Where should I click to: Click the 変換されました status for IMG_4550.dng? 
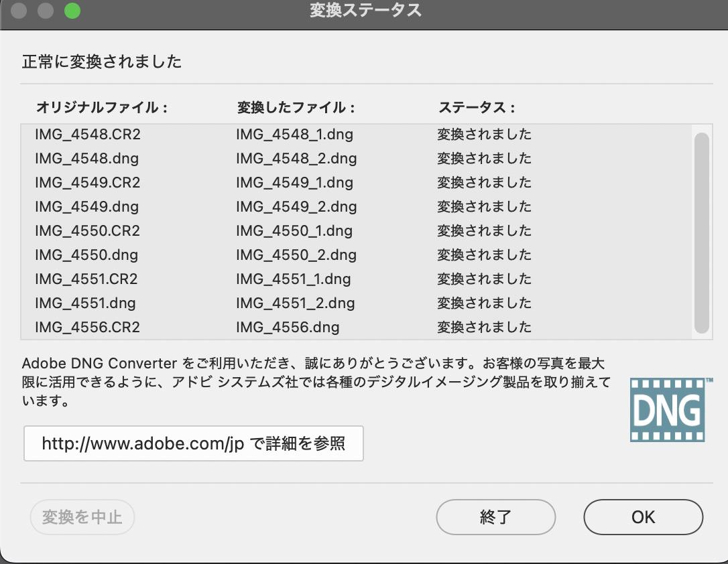484,255
